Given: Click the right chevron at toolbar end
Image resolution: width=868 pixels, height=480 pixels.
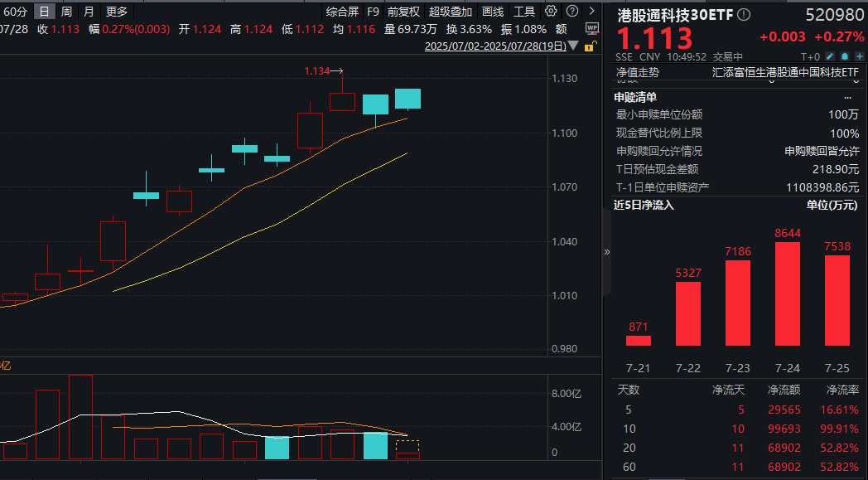Looking at the screenshot, I should click(x=591, y=12).
